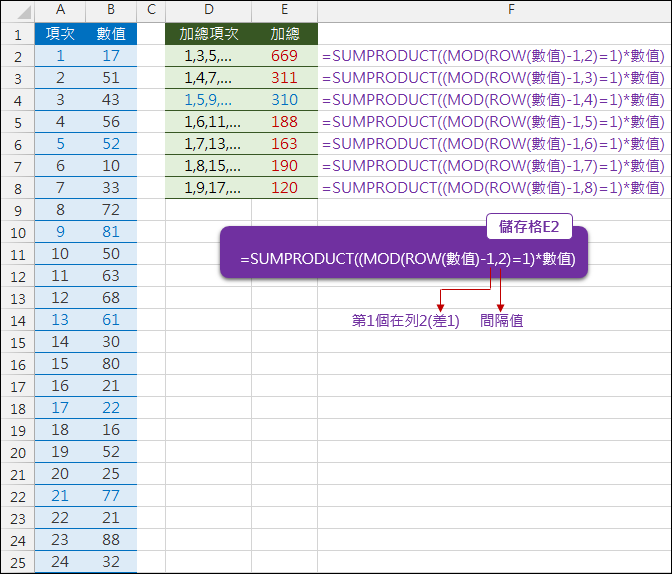672x574 pixels.
Task: Click cell with text 1,7,13,...
Action: pos(208,144)
